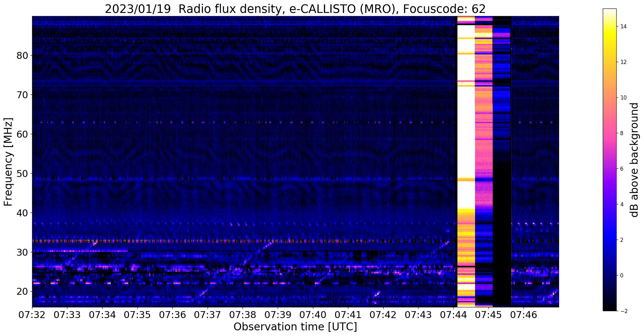Click the bright spot near 07:42 at 20 MHz

coord(377,294)
